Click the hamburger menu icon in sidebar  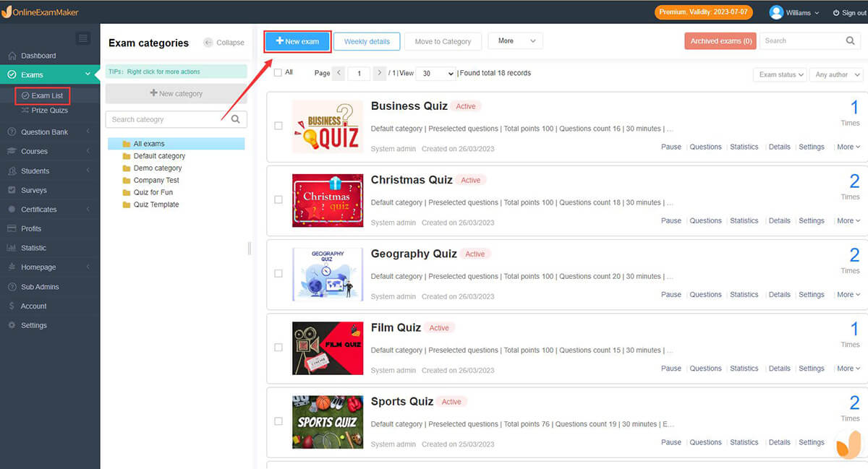click(83, 38)
